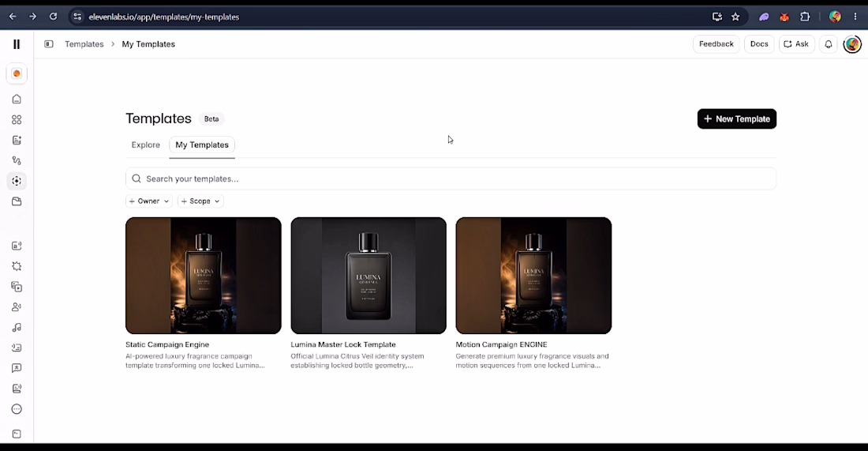Click the site info icon in address bar
868x451 pixels.
click(x=77, y=17)
